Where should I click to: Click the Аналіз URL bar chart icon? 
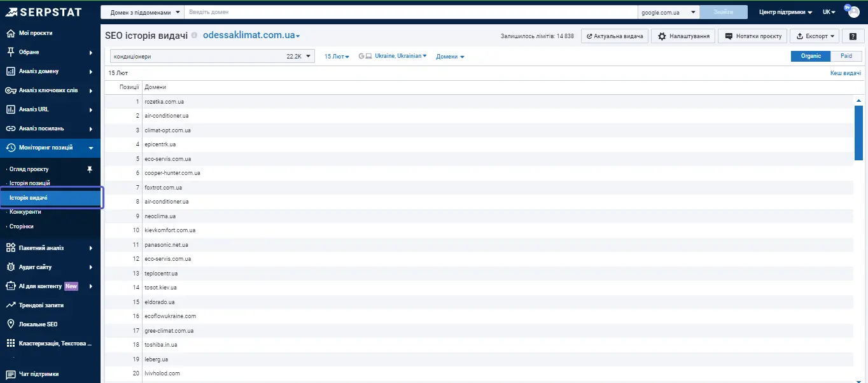pyautogui.click(x=10, y=109)
